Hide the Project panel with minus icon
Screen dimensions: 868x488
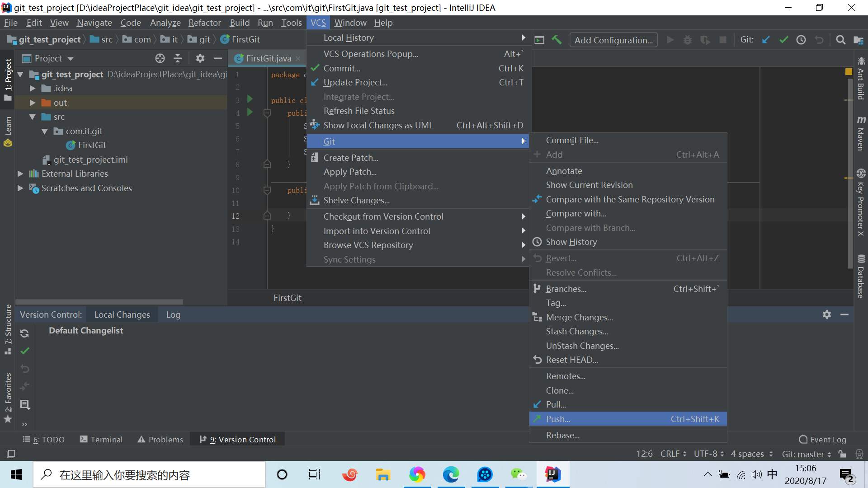(217, 58)
